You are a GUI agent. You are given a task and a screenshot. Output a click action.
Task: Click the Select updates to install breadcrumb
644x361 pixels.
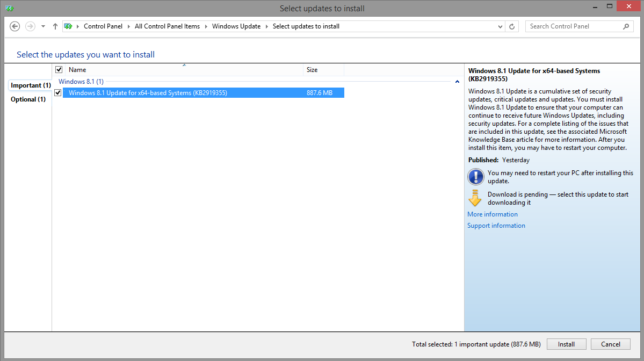click(306, 26)
